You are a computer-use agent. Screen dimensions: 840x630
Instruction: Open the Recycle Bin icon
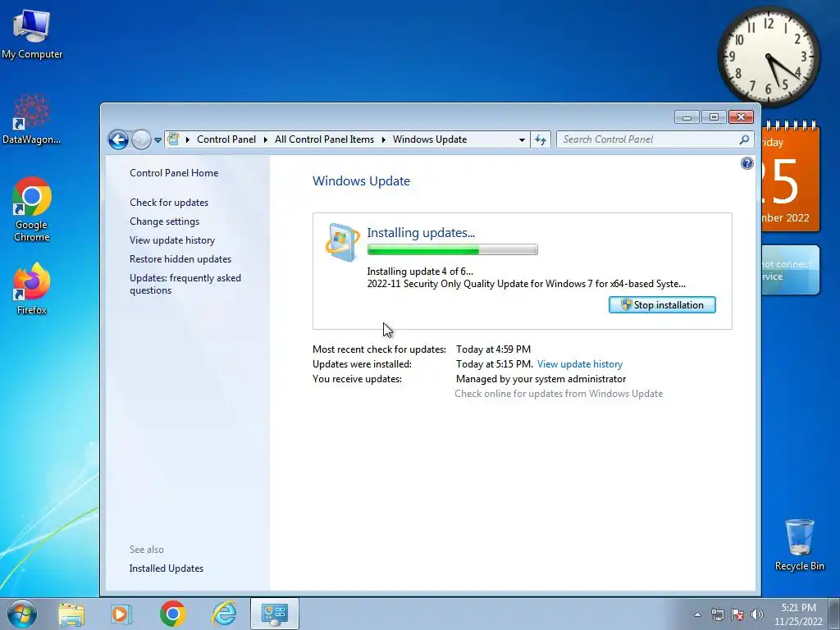799,545
